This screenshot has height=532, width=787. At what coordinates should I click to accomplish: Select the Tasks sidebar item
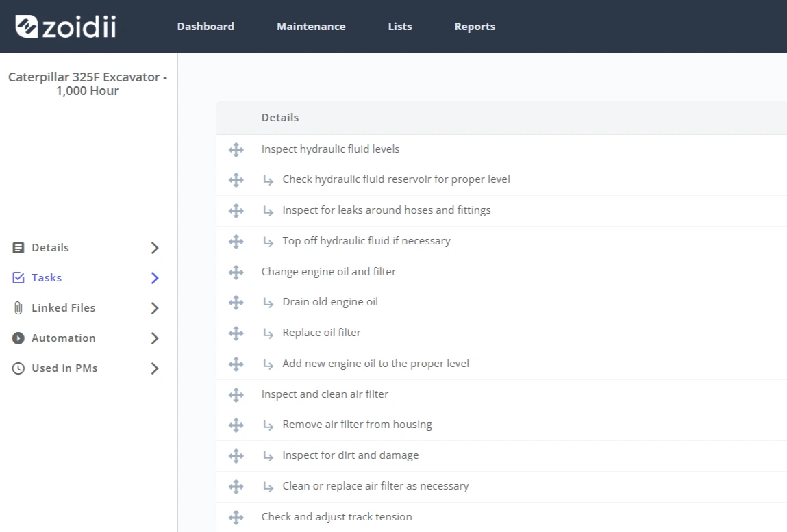86,277
